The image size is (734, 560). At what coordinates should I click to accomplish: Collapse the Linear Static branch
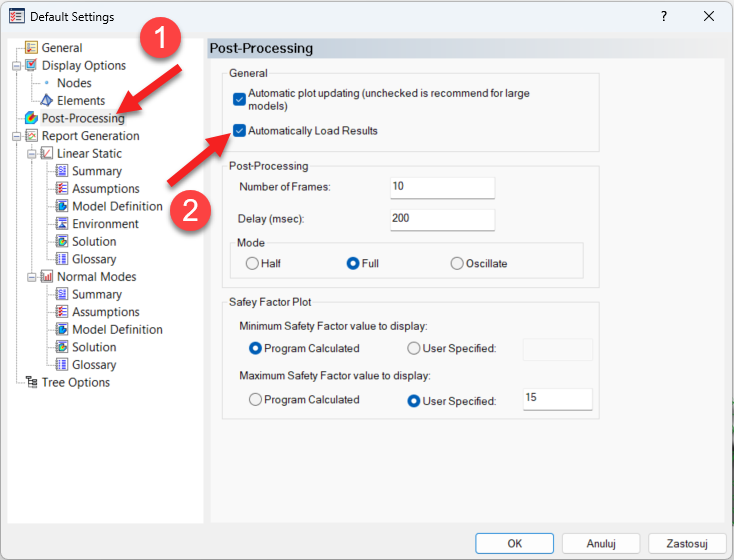coord(31,154)
